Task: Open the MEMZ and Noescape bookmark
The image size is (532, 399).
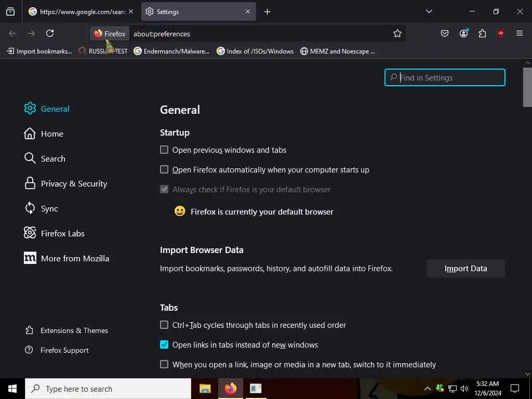Action: (338, 51)
